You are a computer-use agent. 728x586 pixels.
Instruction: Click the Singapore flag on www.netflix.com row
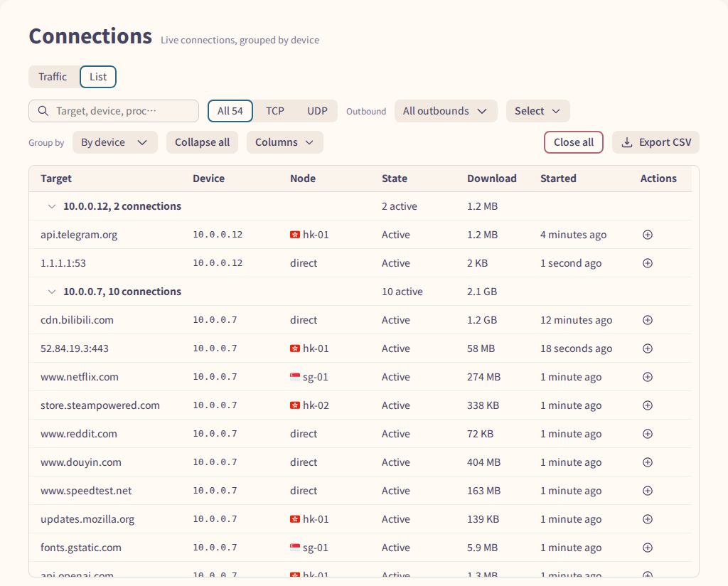click(x=295, y=377)
